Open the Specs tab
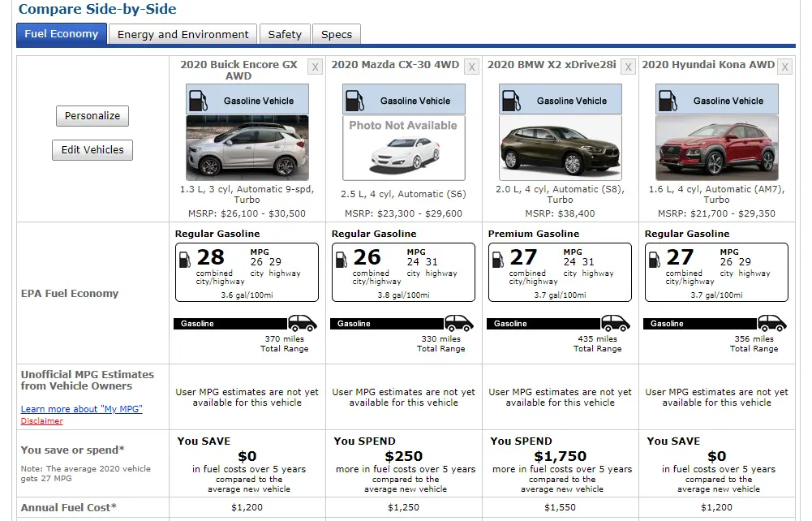The width and height of the screenshot is (812, 521). (337, 35)
